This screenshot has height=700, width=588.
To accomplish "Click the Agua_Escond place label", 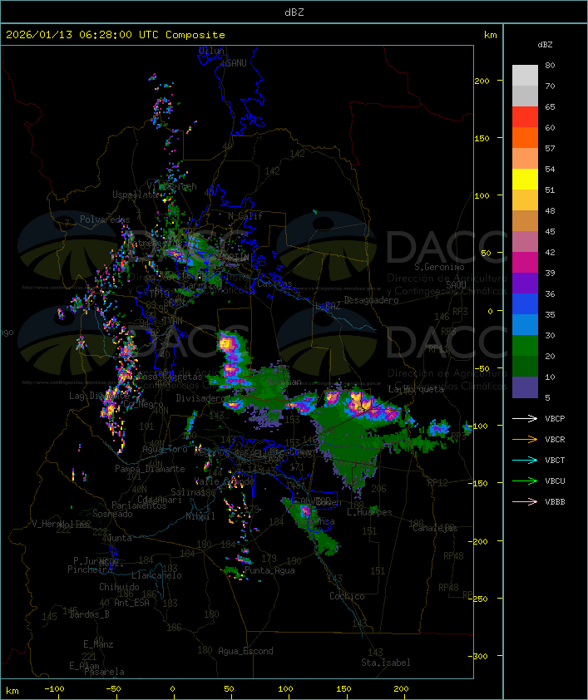I will [x=245, y=651].
